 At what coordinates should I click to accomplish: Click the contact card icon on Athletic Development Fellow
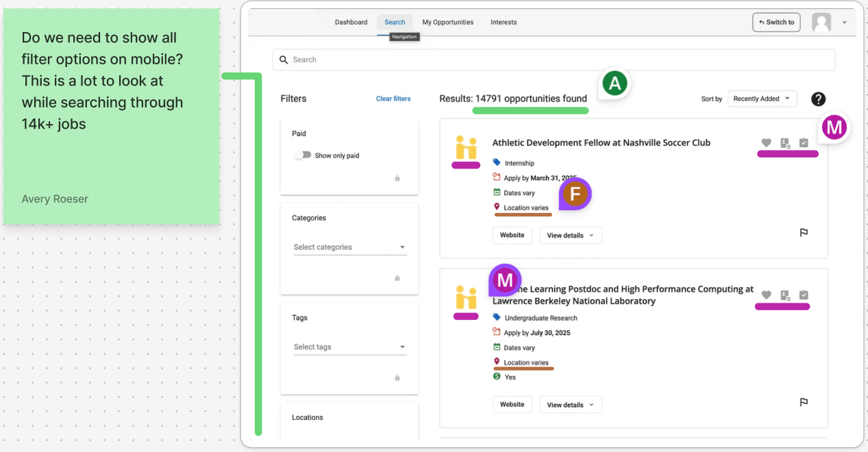(786, 143)
